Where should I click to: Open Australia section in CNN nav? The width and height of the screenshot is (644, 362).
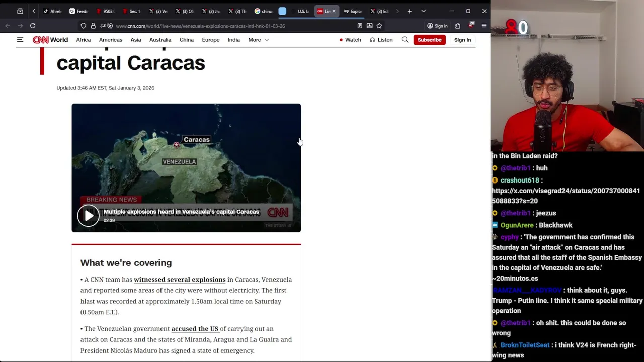(160, 40)
